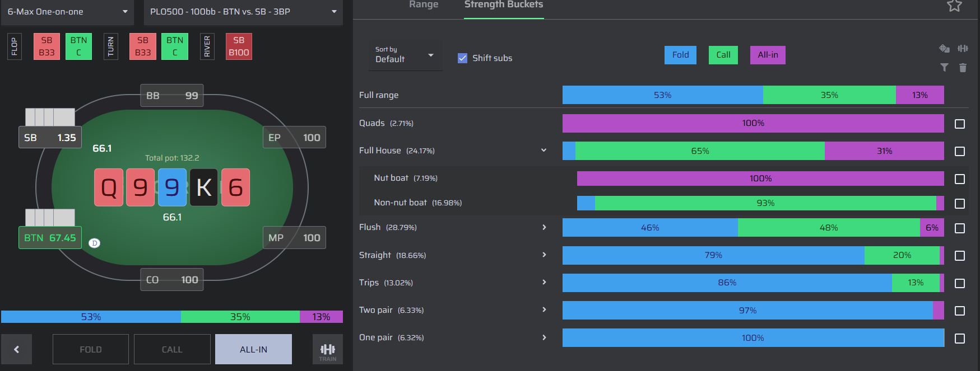This screenshot has width=980, height=371.
Task: Select the river SB B100 action
Action: pyautogui.click(x=239, y=46)
